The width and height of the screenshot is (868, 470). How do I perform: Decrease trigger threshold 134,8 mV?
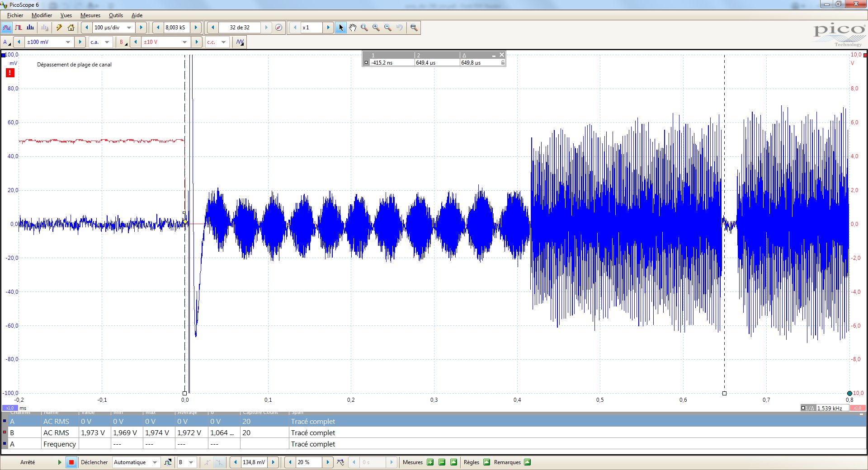tap(235, 462)
